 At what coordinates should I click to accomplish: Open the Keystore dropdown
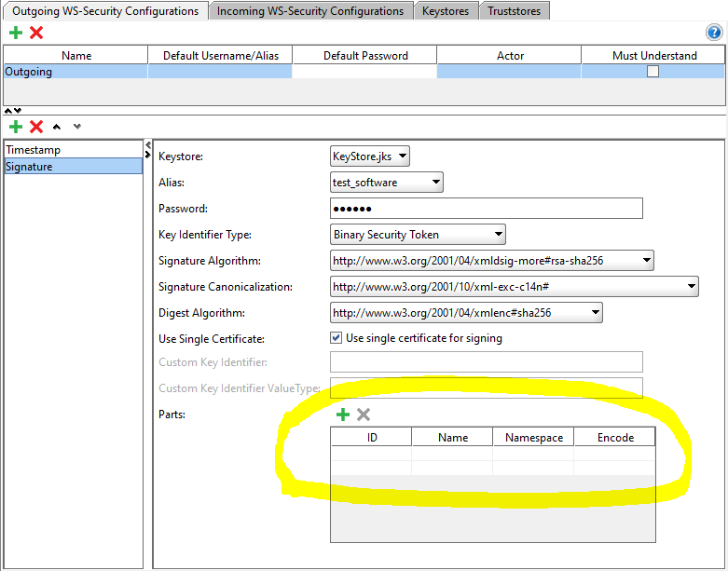pyautogui.click(x=370, y=156)
